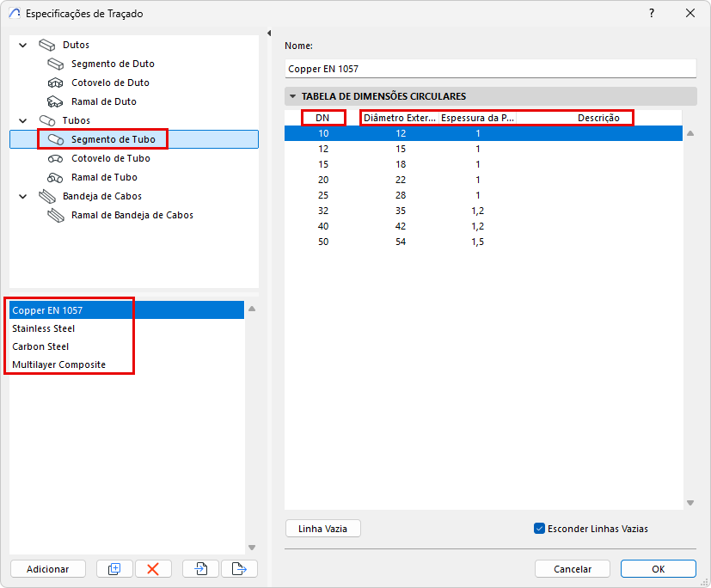The image size is (711, 588).
Task: Click the Tubos category icon
Action: point(47,120)
